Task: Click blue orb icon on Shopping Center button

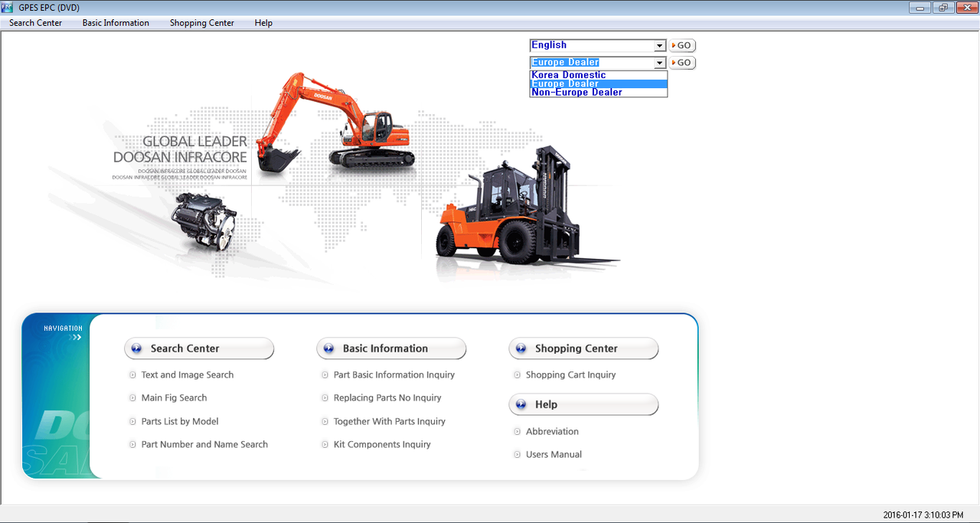Action: point(521,348)
